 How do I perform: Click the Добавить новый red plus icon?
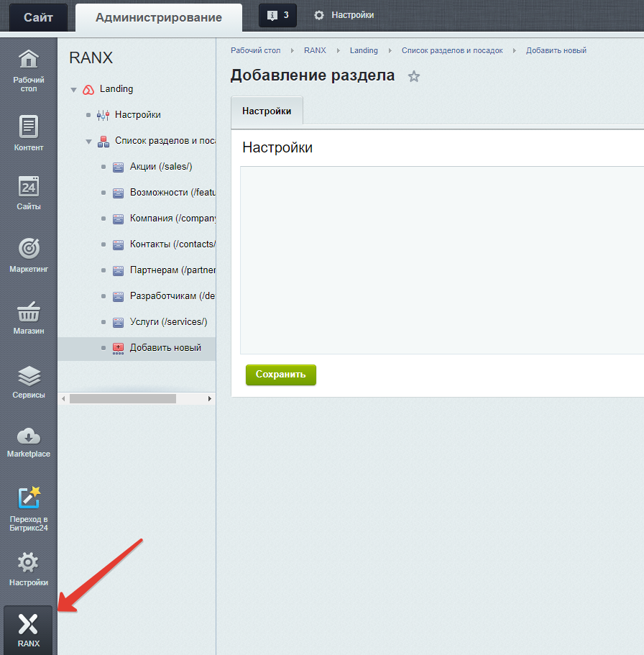click(118, 349)
